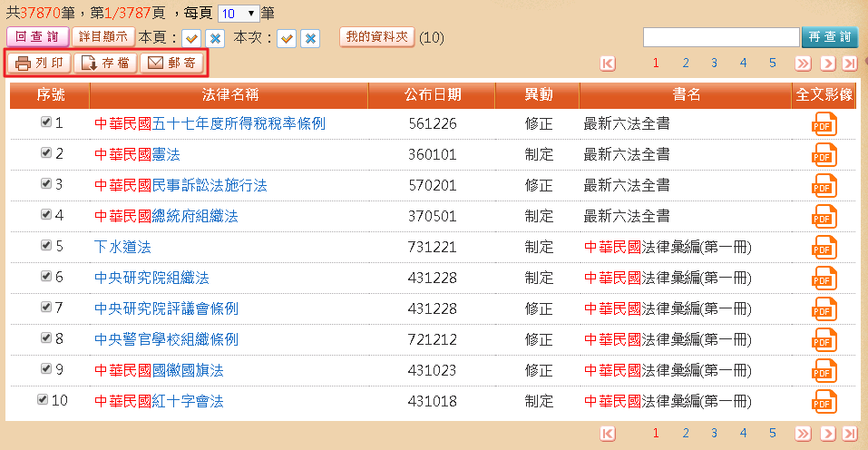868x450 pixels.
Task: Open 我的資料夾 folder
Action: coord(377,37)
